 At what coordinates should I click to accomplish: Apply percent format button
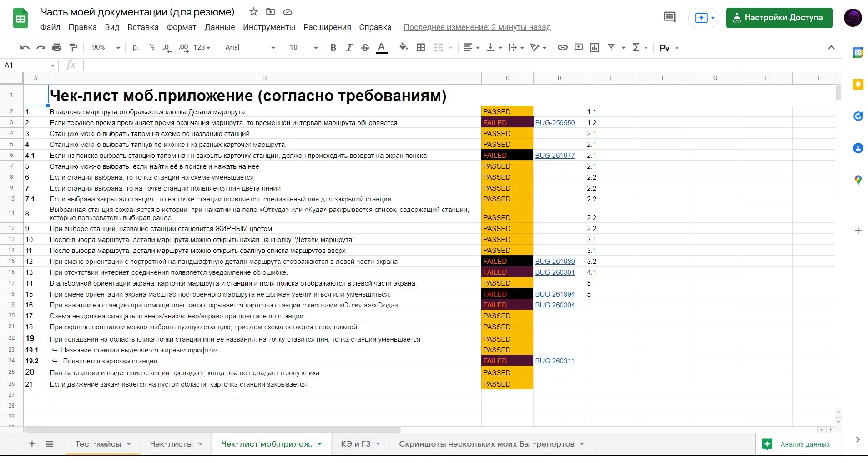point(151,48)
